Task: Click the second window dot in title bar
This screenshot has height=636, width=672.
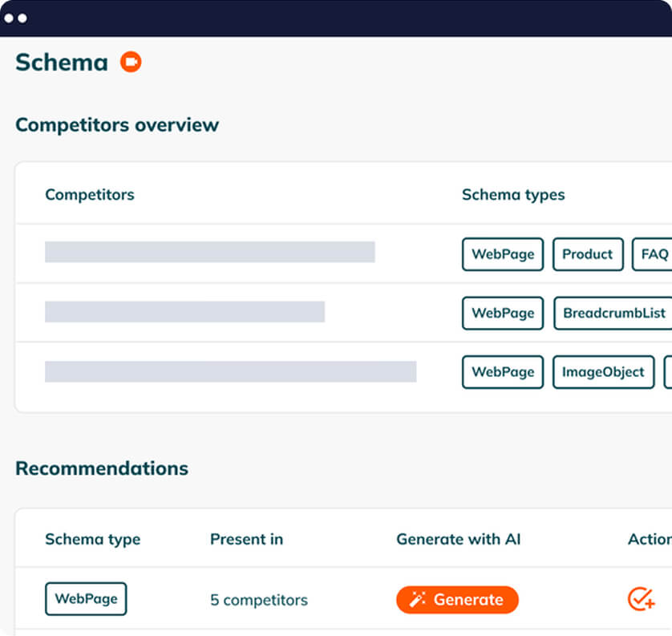Action: tap(22, 18)
